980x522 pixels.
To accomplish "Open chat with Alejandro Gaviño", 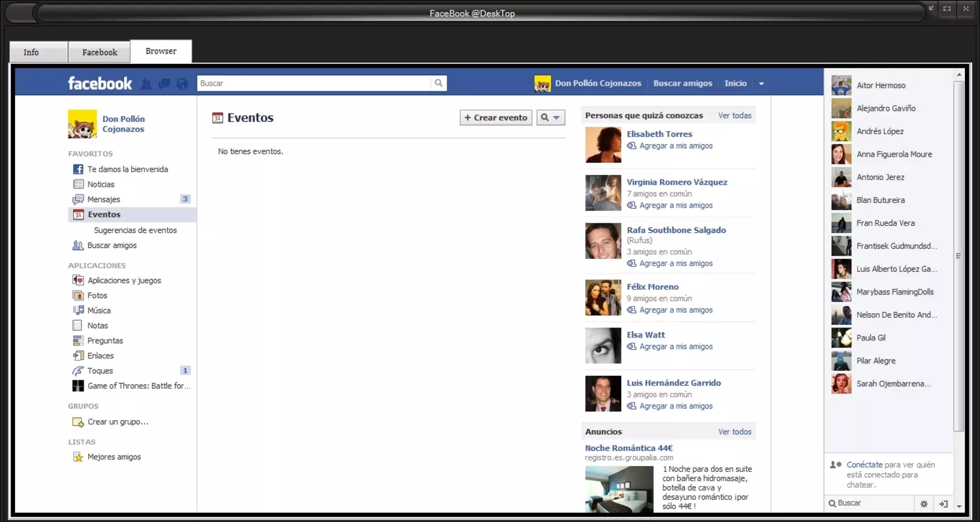I will (x=888, y=108).
